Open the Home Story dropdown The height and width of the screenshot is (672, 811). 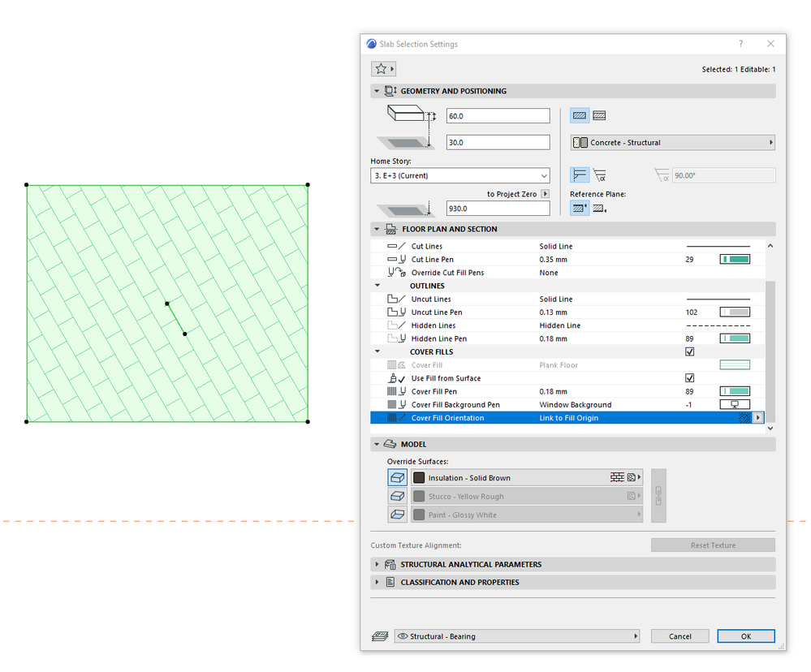(460, 175)
